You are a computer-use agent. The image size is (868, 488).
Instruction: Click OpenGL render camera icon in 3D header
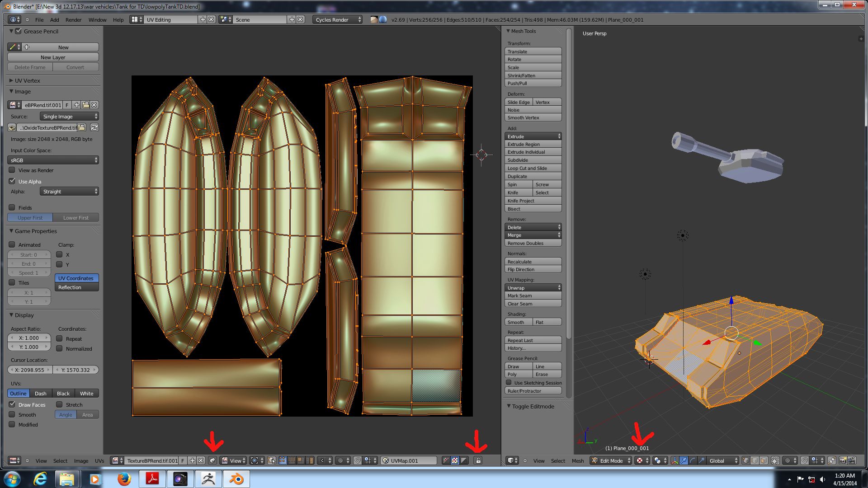pos(843,461)
